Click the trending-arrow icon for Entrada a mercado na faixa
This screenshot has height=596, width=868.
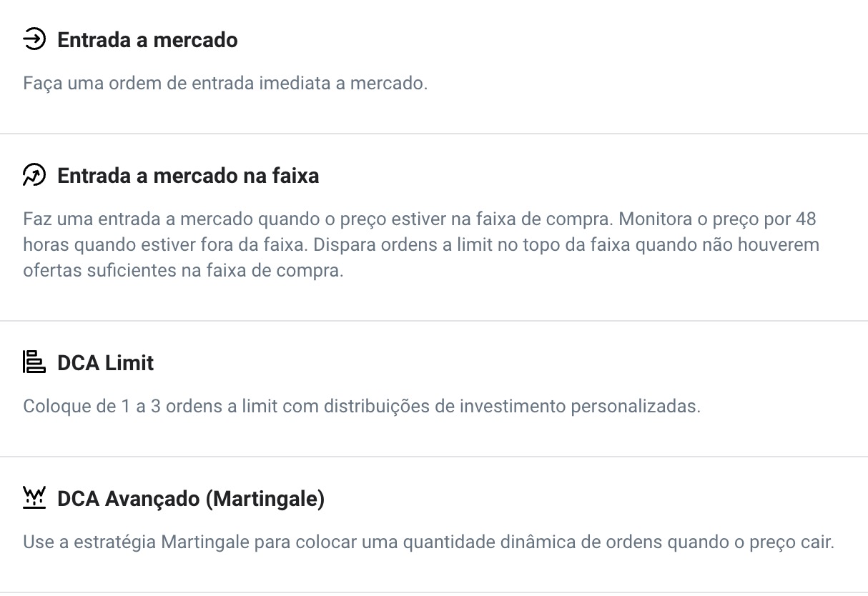(34, 175)
